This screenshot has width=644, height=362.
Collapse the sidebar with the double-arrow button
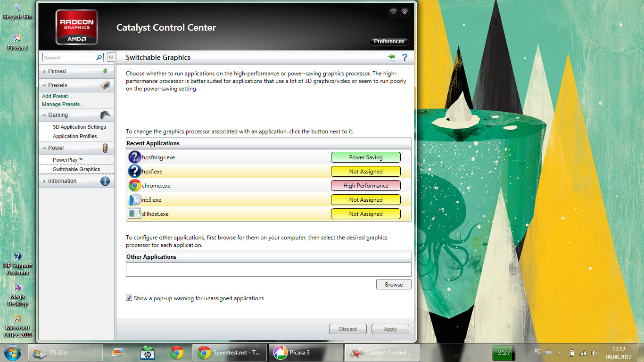click(111, 57)
